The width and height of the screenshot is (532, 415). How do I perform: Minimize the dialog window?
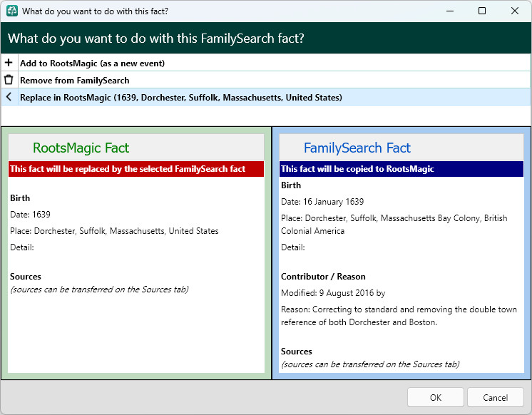coord(450,11)
